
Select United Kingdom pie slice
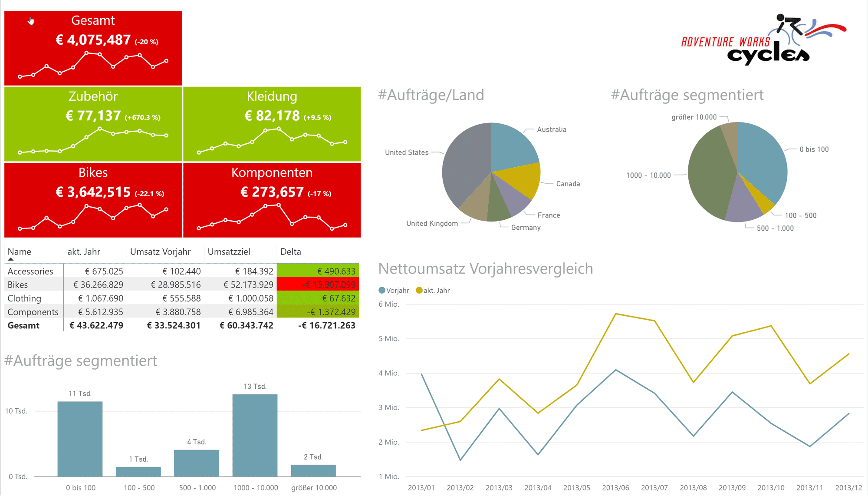[x=477, y=200]
